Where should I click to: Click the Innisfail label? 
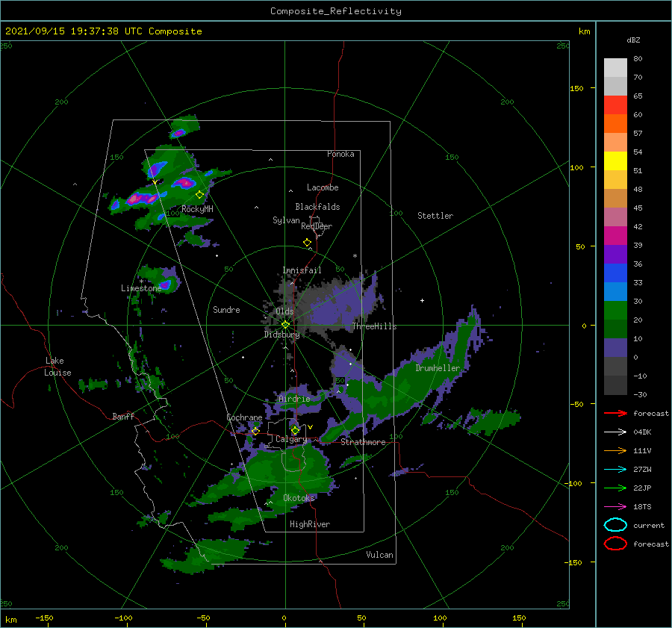302,270
